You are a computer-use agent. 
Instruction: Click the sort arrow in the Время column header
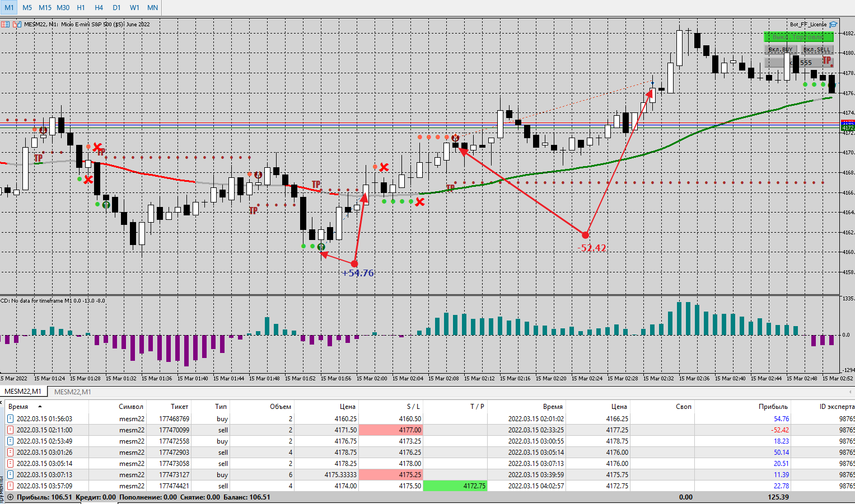point(40,407)
